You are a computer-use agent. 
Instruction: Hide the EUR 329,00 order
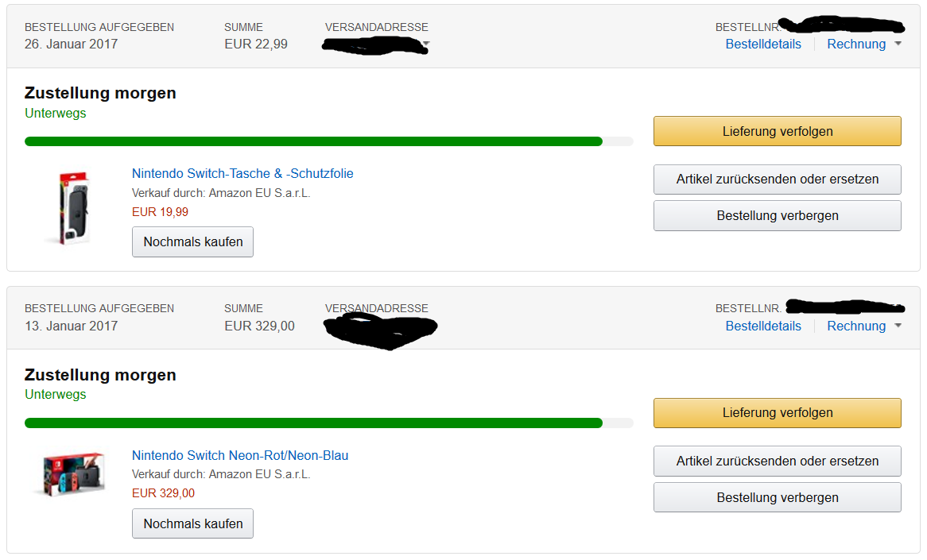777,498
